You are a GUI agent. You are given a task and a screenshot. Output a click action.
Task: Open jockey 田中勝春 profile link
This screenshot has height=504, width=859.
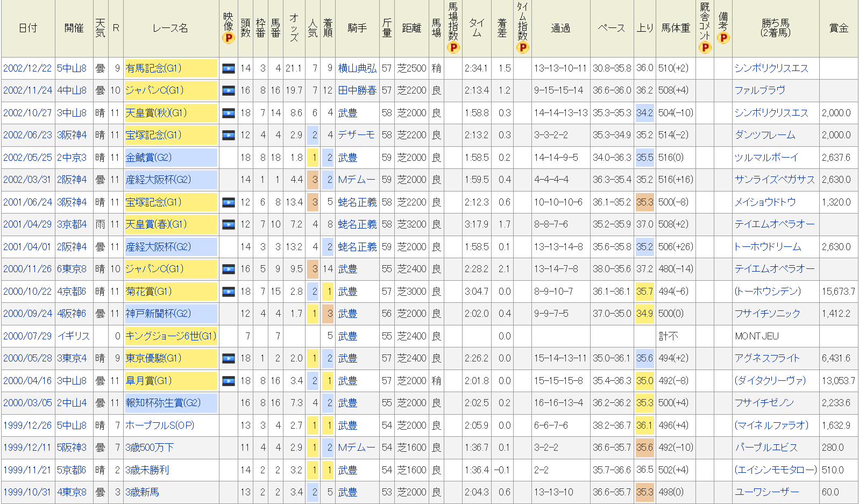point(357,90)
